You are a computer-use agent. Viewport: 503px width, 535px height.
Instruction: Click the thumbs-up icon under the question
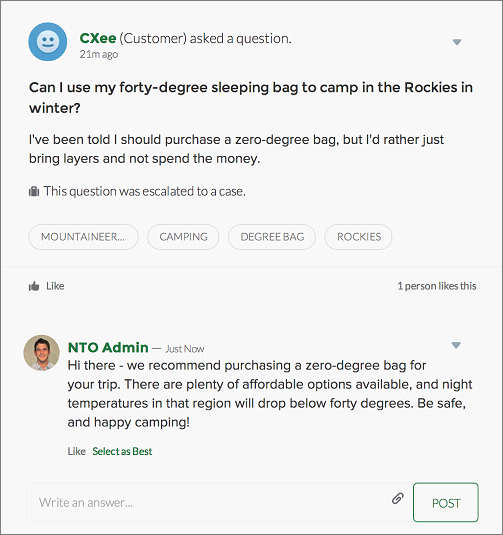click(34, 286)
